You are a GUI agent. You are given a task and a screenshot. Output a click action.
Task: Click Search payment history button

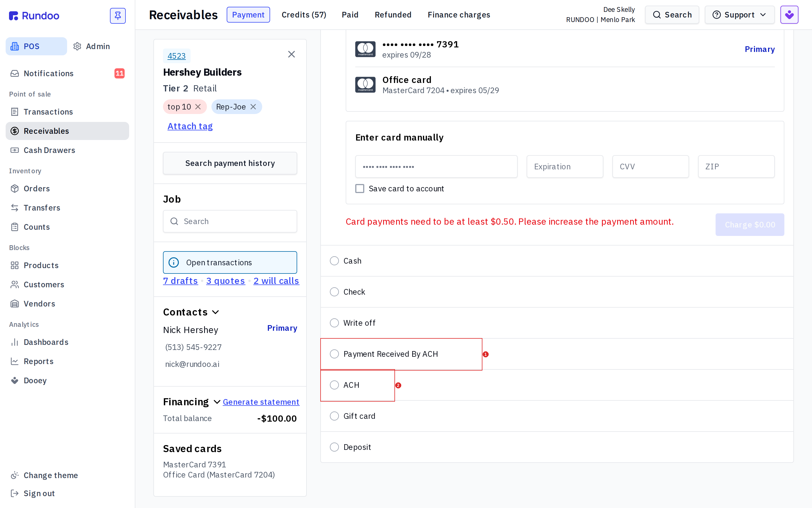pos(230,163)
